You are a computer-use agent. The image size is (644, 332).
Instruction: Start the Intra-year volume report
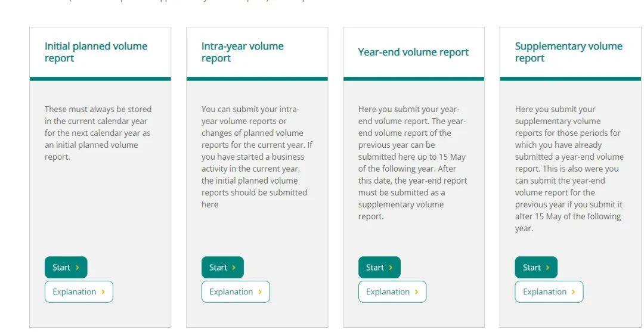222,268
